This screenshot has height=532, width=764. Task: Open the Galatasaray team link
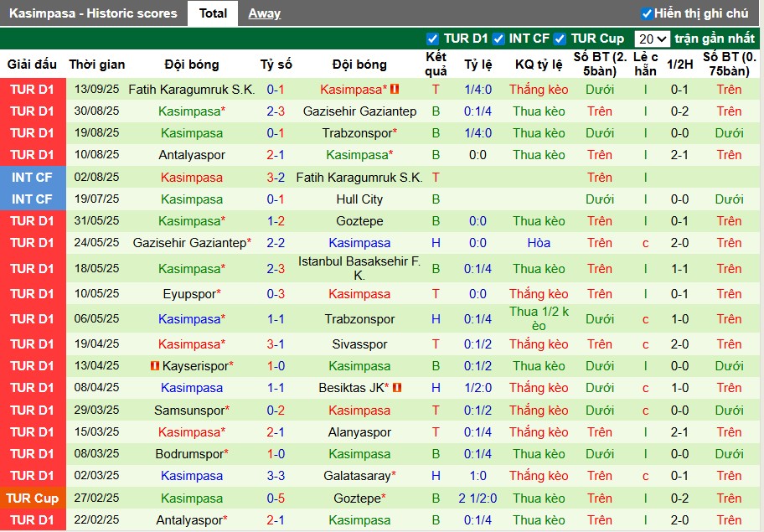click(x=357, y=476)
